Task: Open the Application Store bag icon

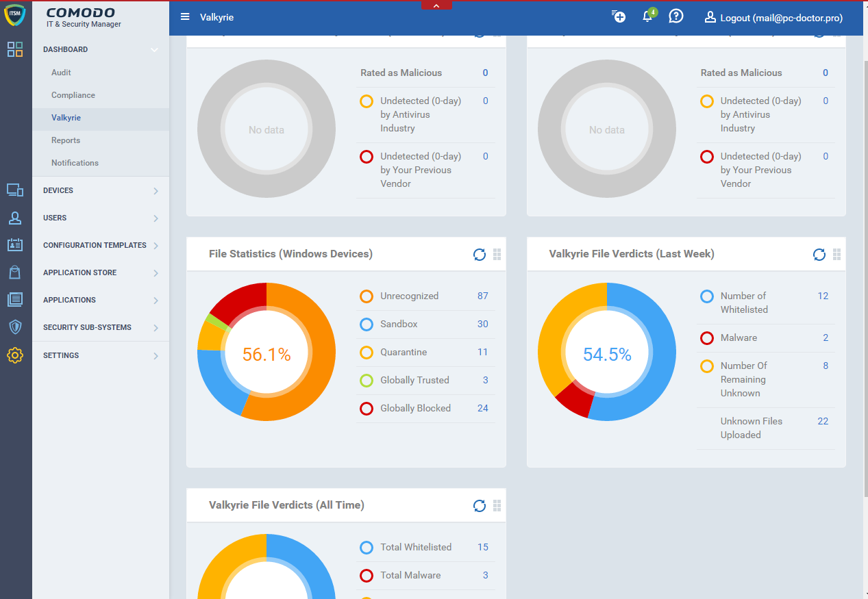Action: click(x=15, y=272)
